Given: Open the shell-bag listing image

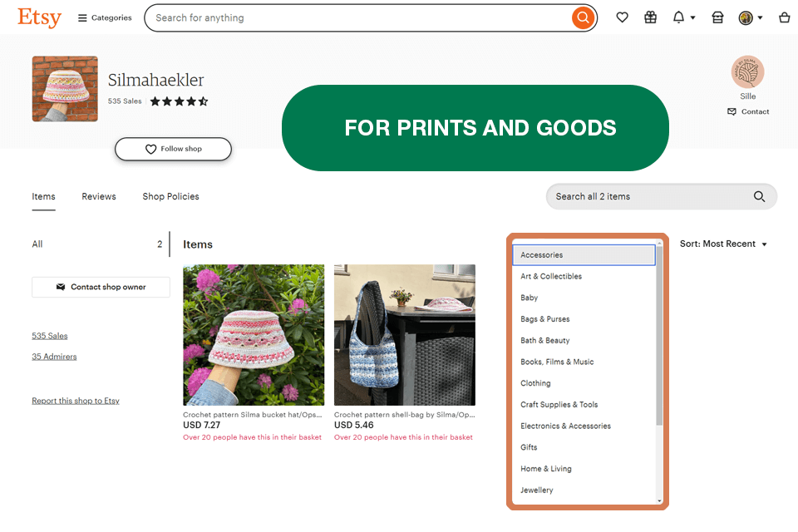Looking at the screenshot, I should tap(405, 335).
